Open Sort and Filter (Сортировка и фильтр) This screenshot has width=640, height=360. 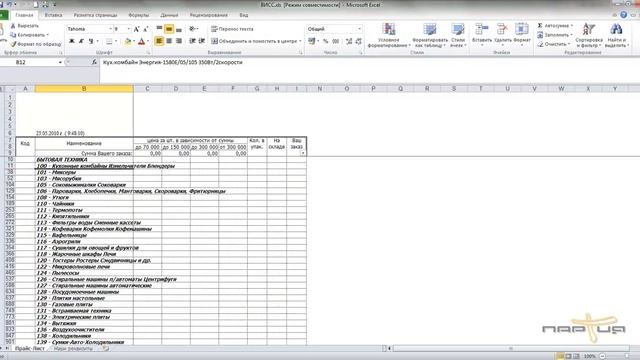pyautogui.click(x=589, y=36)
